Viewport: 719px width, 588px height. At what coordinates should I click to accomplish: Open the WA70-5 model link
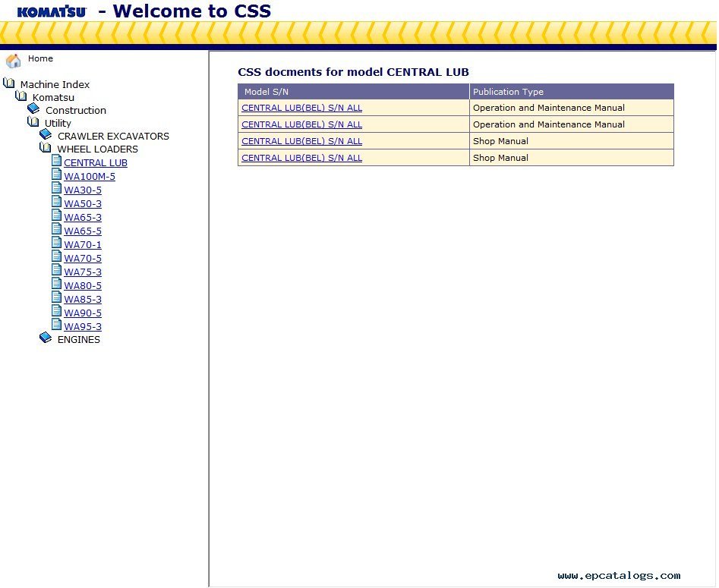(83, 259)
